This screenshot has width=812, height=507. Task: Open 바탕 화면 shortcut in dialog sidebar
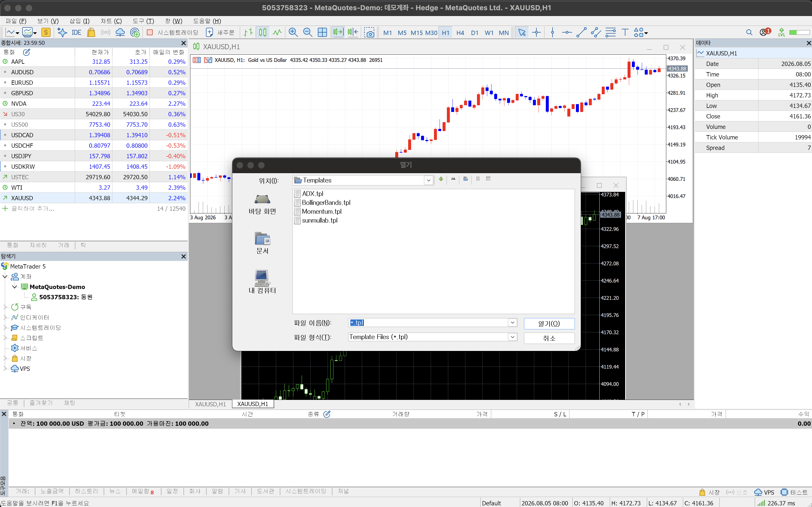tap(262, 204)
